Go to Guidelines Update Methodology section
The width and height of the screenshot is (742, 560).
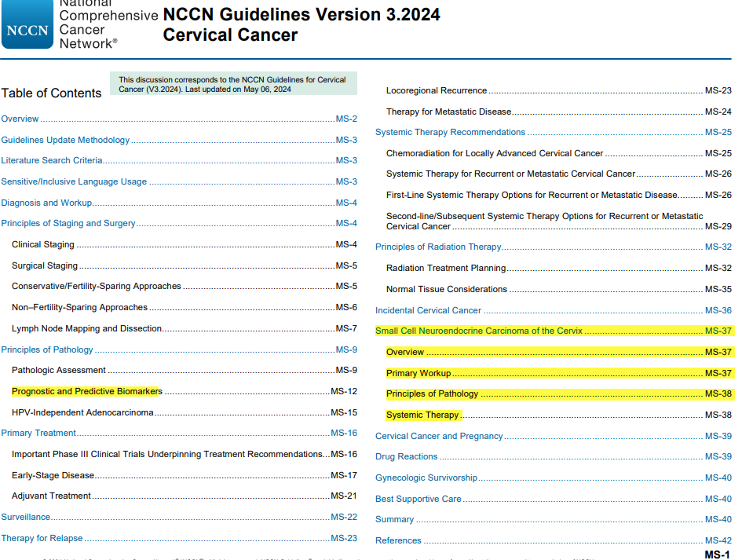click(179, 140)
